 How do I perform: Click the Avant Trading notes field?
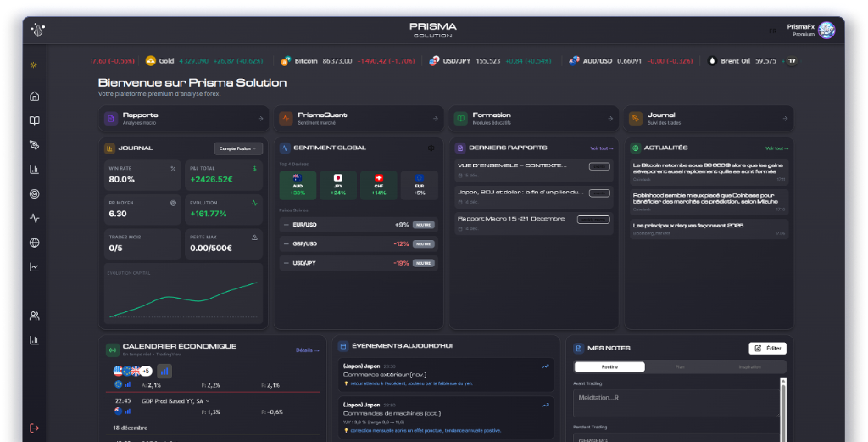pyautogui.click(x=676, y=403)
